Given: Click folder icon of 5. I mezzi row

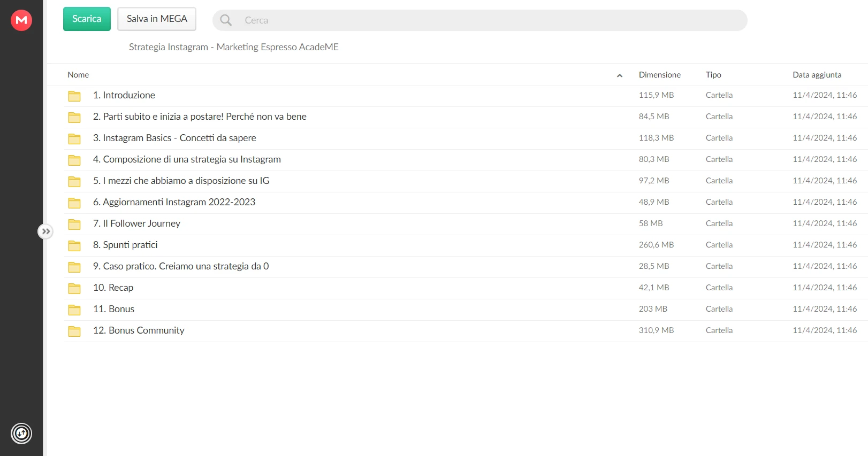Looking at the screenshot, I should point(74,181).
